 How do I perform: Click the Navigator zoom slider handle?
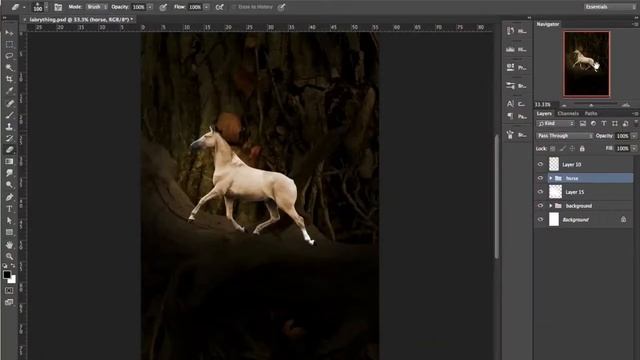pos(591,105)
